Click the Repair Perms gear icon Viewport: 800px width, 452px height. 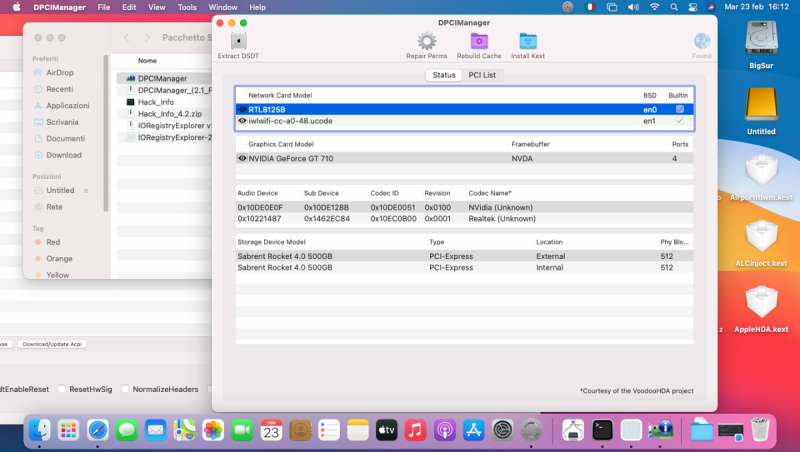[427, 42]
